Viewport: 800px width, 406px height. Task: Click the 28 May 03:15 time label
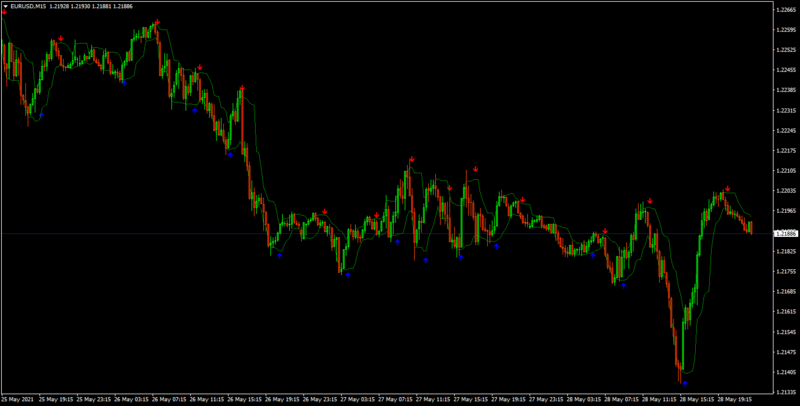584,399
